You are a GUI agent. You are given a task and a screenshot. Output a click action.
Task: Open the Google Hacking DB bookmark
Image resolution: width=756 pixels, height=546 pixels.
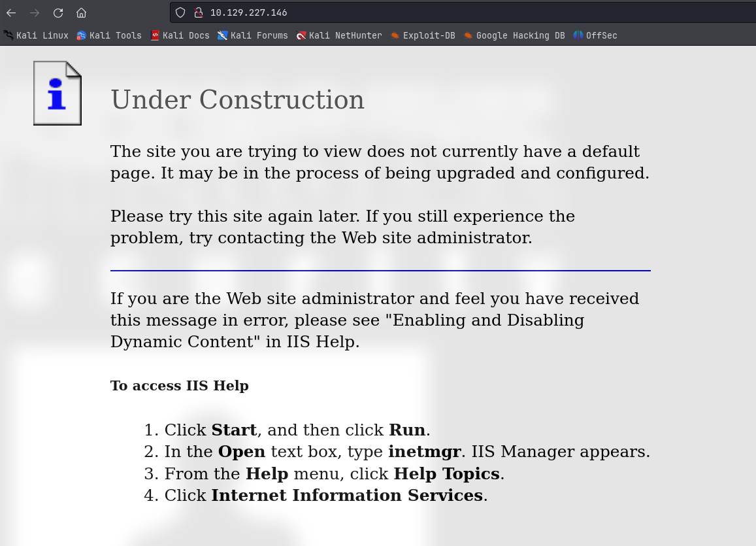tap(514, 35)
